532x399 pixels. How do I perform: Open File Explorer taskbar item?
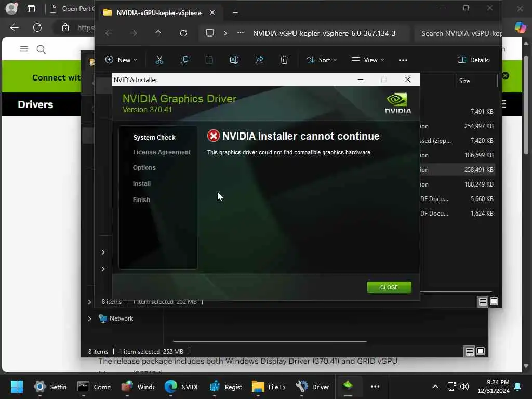pos(269,387)
